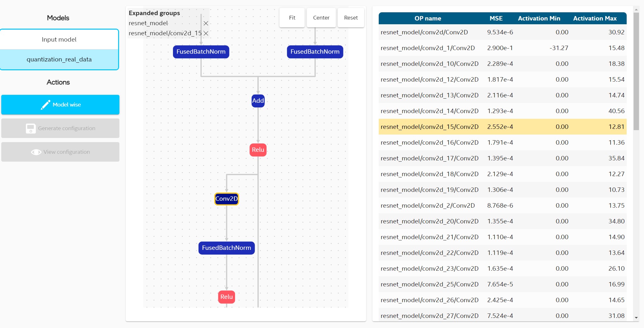Select the highlighted Conv2D node

pyautogui.click(x=227, y=199)
